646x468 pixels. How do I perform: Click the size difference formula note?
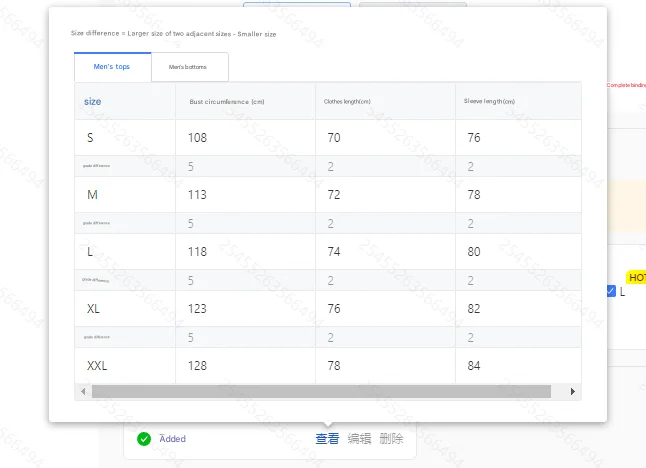pyautogui.click(x=173, y=34)
